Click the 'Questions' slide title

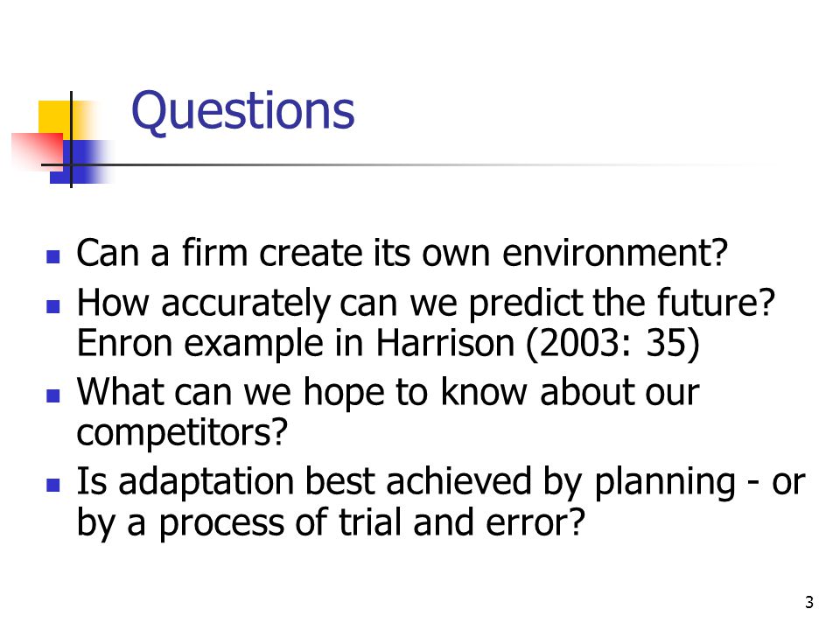[x=242, y=111]
